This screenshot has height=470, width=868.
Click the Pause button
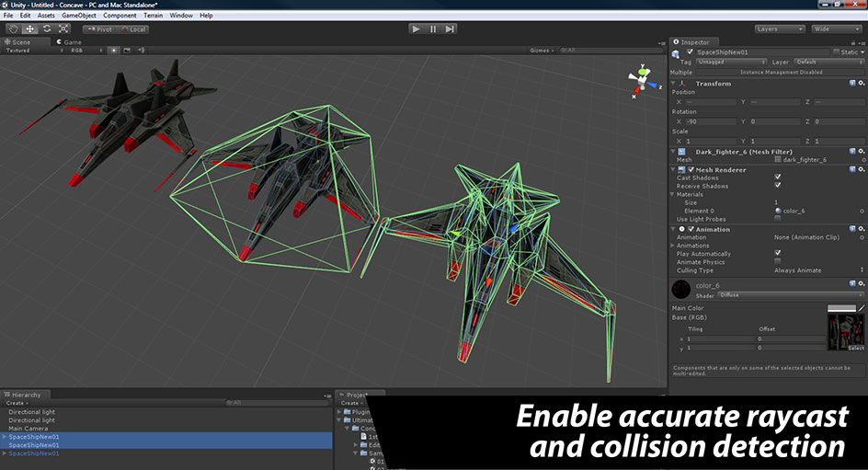(433, 29)
